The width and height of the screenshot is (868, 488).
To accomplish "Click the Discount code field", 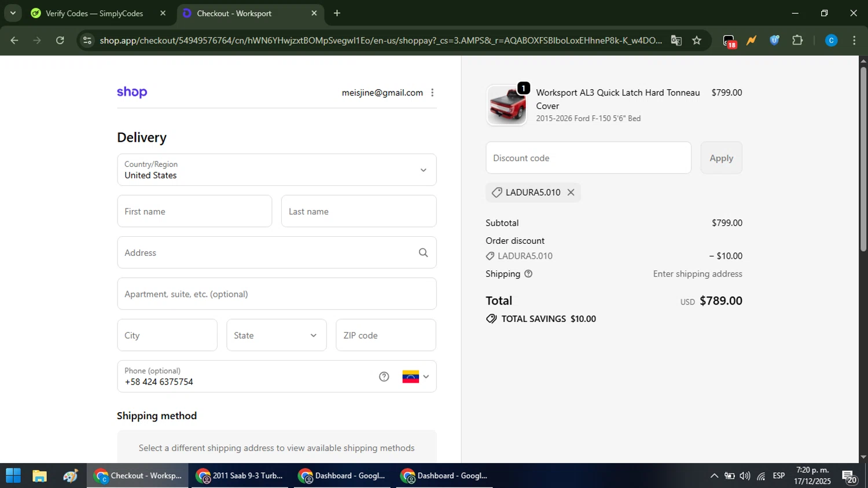I will tap(589, 158).
